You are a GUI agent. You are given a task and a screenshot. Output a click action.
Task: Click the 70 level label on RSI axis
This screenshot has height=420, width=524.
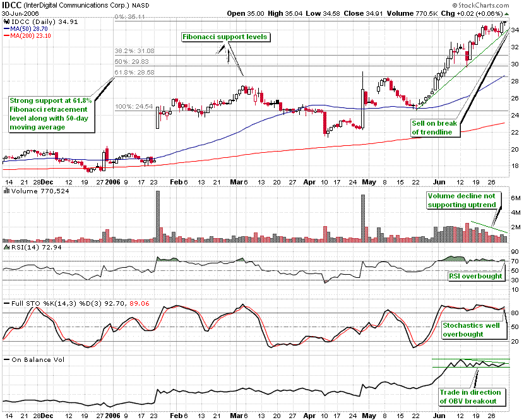pyautogui.click(x=515, y=261)
